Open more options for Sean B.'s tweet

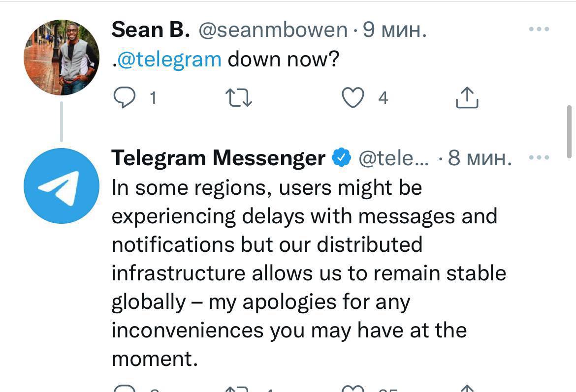[x=539, y=30]
